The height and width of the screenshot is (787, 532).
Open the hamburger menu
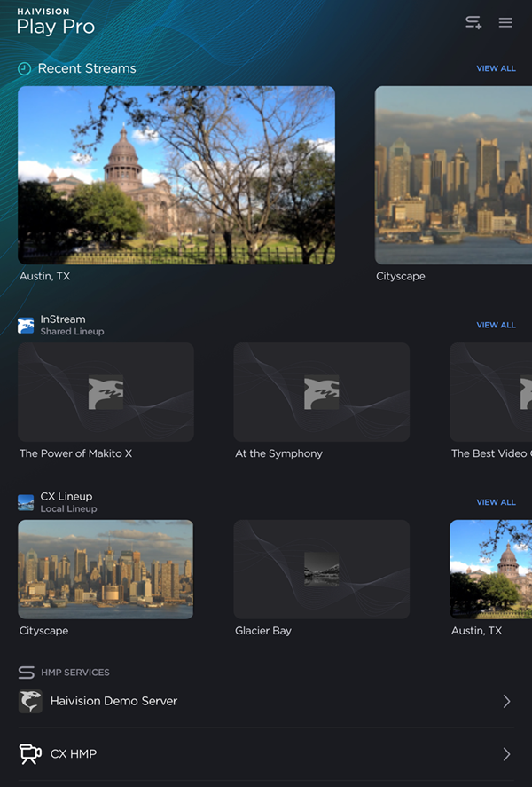click(x=505, y=23)
